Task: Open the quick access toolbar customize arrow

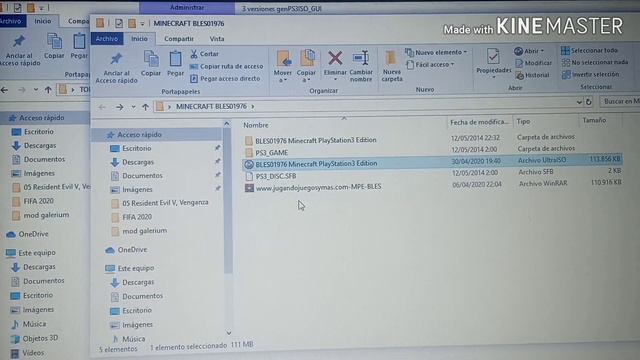Action: [x=142, y=24]
